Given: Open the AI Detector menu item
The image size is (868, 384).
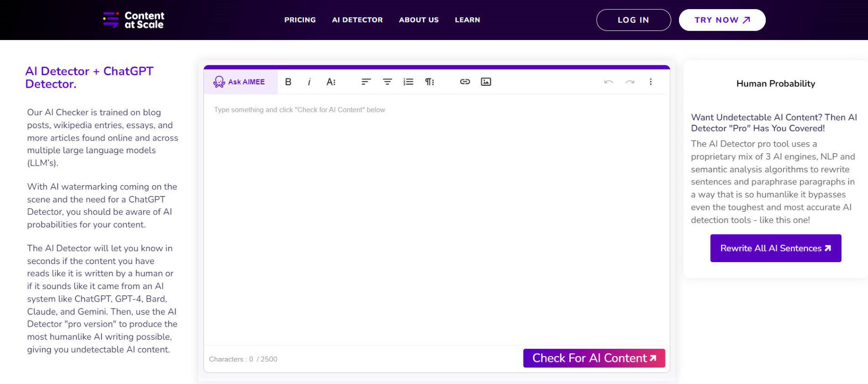Looking at the screenshot, I should pos(357,20).
